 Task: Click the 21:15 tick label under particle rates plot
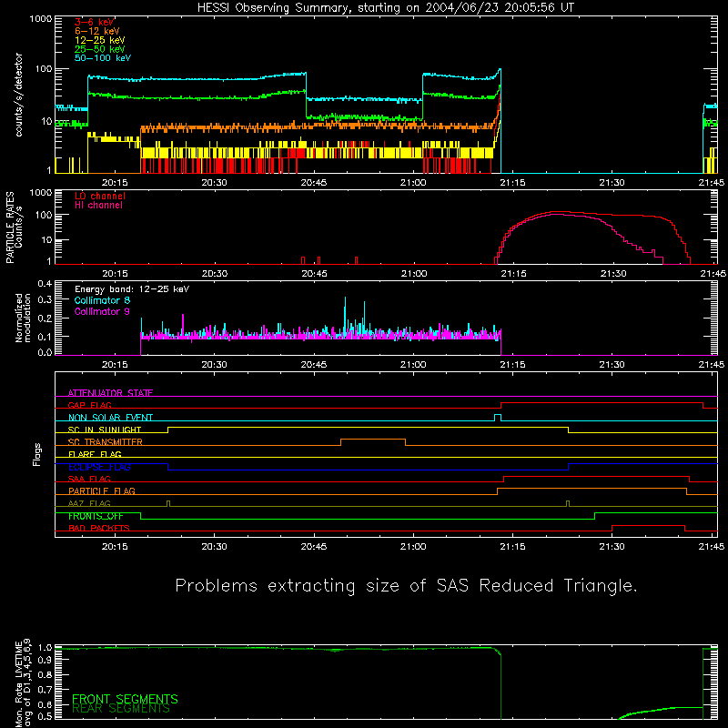click(513, 274)
